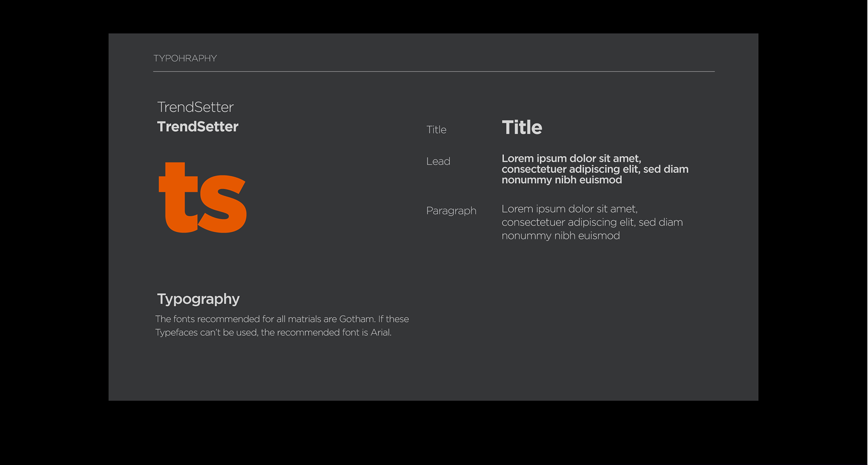Select the bold Typography heading
This screenshot has height=465, width=868.
coord(198,299)
